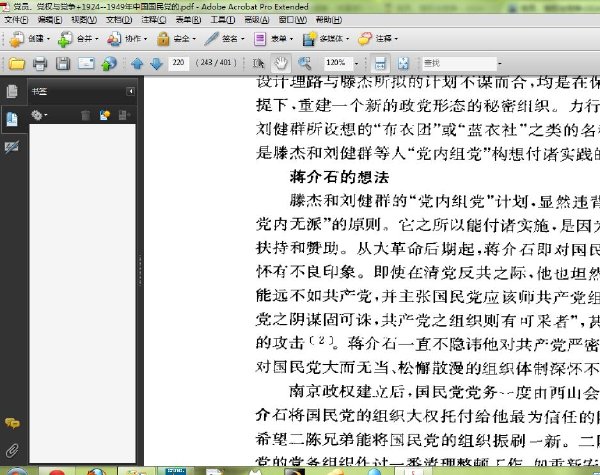Open the 窗口(W) menu
Image resolution: width=600 pixels, height=475 pixels.
click(292, 20)
